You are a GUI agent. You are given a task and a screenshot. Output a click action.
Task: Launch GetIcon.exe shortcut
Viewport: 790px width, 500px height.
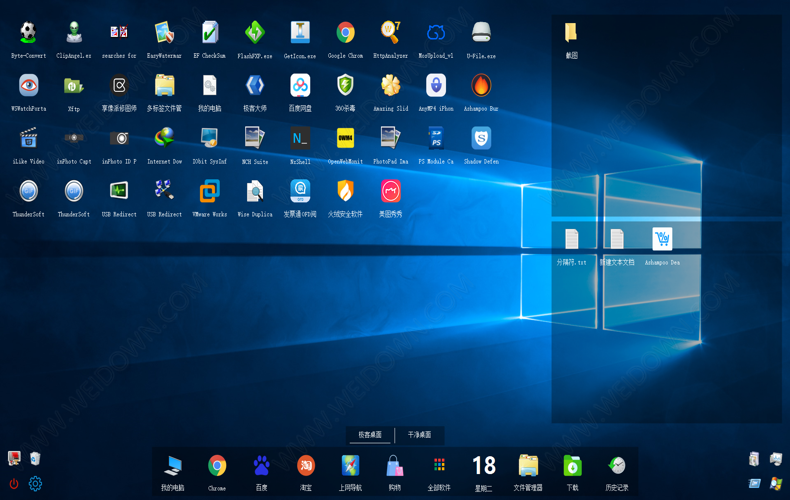[300, 33]
